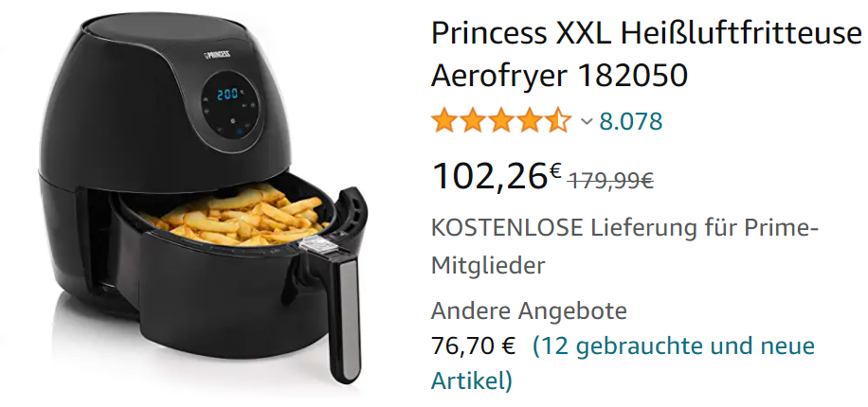Click the first gold star rating icon
868x407 pixels.
[444, 120]
